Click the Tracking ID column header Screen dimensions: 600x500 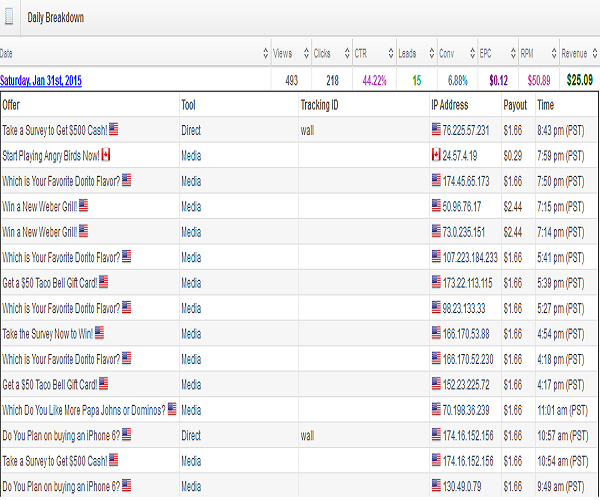tap(320, 105)
